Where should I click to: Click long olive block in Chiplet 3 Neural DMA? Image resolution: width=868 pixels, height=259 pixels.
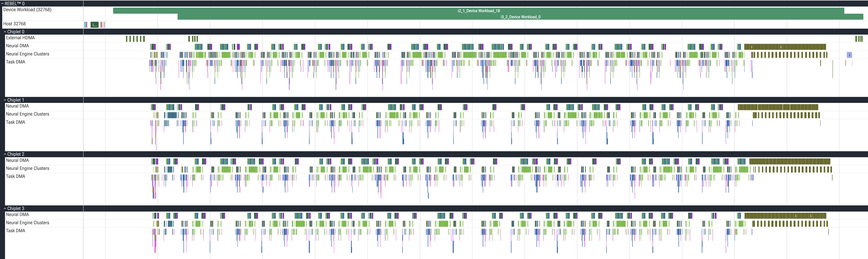click(785, 215)
